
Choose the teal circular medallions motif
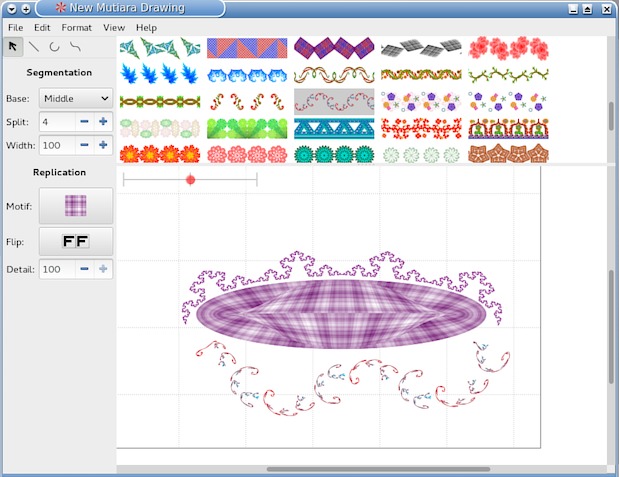(334, 154)
